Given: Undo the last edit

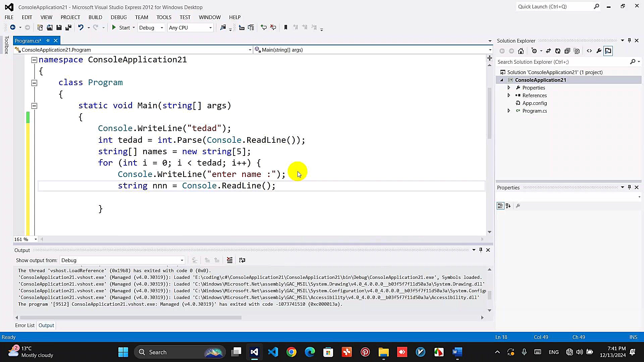Looking at the screenshot, I should [x=81, y=27].
